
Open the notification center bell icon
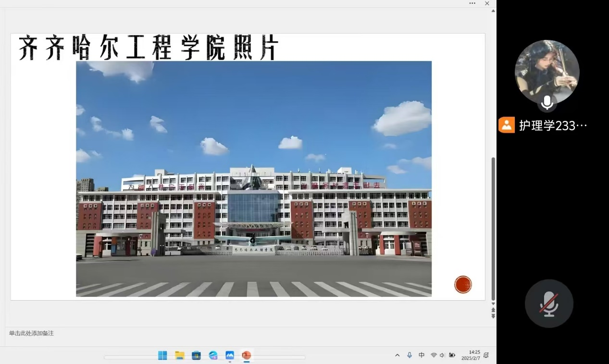click(x=486, y=355)
